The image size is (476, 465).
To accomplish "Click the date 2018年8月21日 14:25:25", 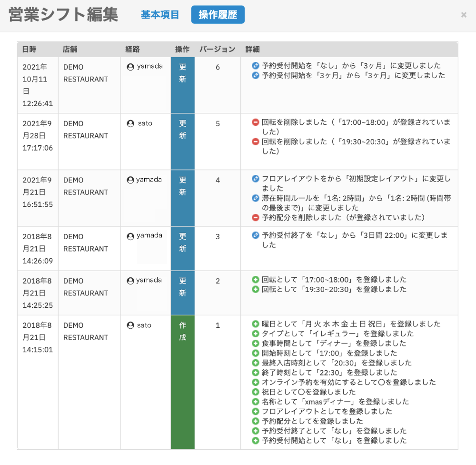I will 38,293.
